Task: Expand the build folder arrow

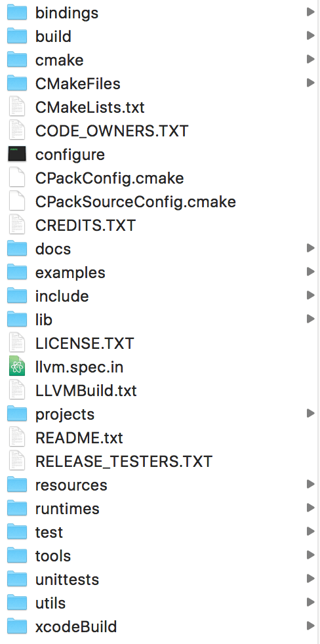Action: (311, 36)
